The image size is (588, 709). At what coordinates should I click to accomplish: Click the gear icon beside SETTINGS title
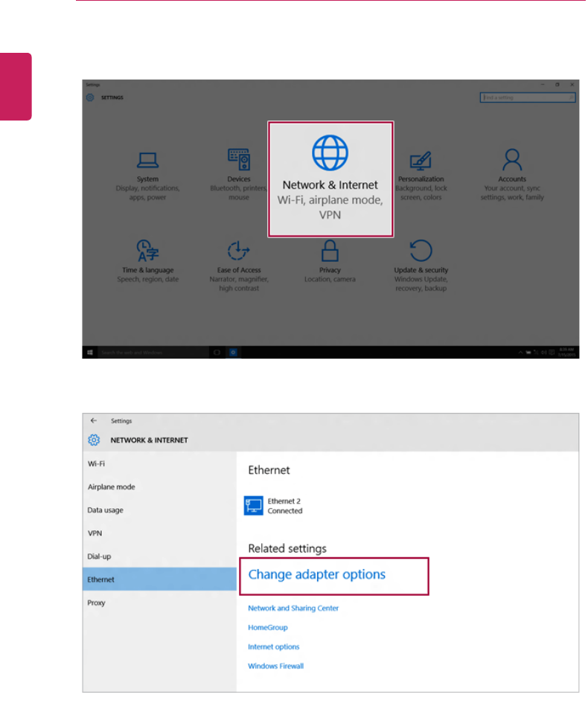(90, 97)
